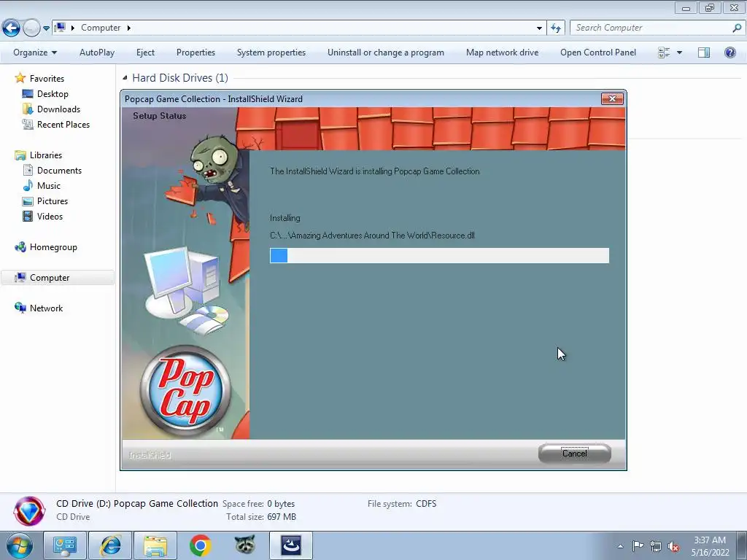Click the Homegroup globe icon

tap(20, 247)
